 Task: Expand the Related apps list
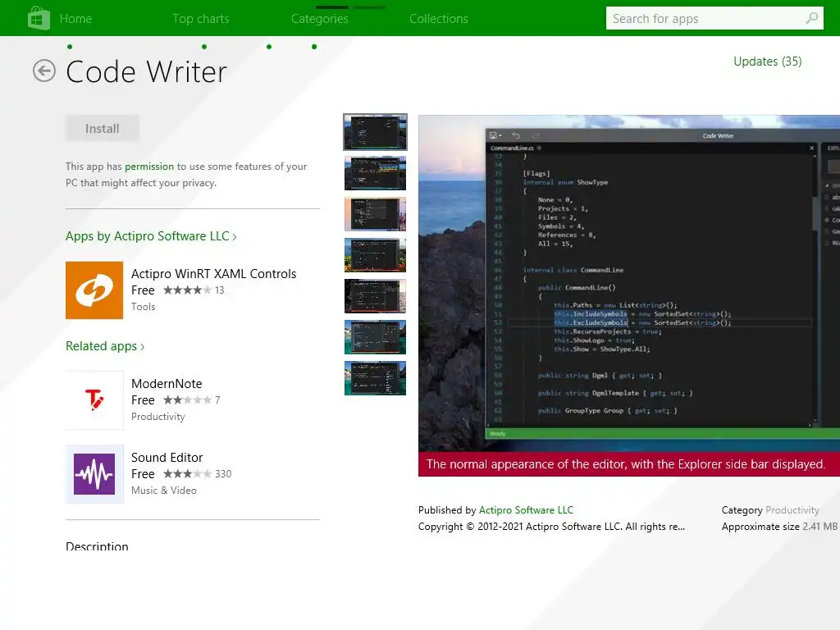point(105,346)
